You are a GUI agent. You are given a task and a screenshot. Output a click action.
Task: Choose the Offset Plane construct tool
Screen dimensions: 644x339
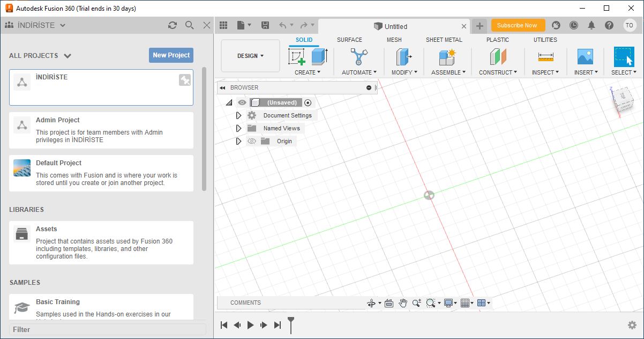click(498, 57)
